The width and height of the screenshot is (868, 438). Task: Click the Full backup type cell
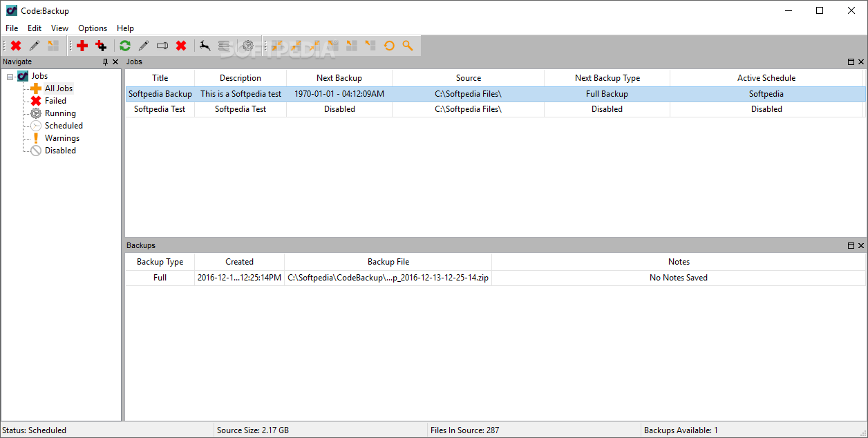pyautogui.click(x=160, y=278)
